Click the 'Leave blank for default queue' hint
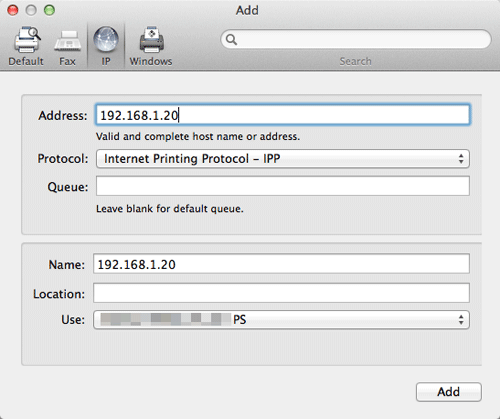500x419 pixels. click(170, 209)
